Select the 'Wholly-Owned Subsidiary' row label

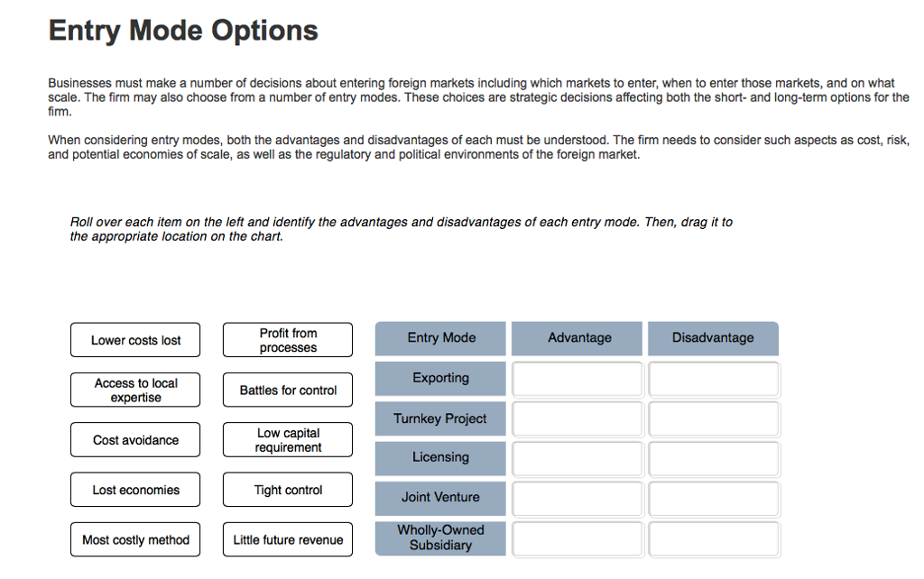click(439, 538)
